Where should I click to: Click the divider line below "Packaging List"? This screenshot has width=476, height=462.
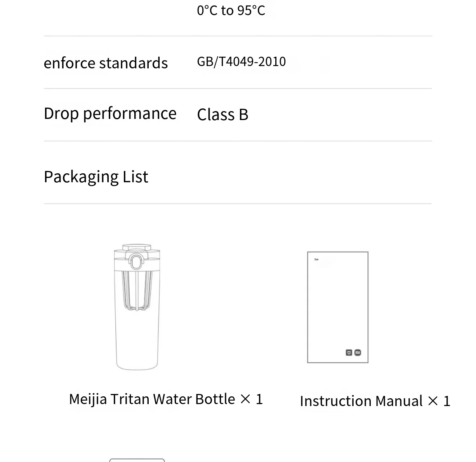pyautogui.click(x=238, y=204)
